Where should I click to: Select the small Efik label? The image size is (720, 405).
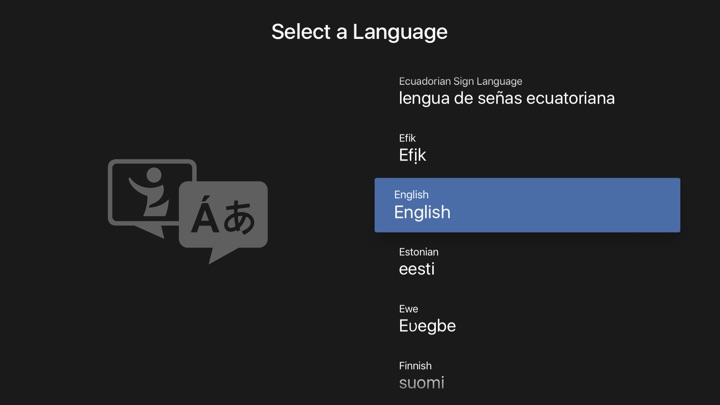pos(407,138)
